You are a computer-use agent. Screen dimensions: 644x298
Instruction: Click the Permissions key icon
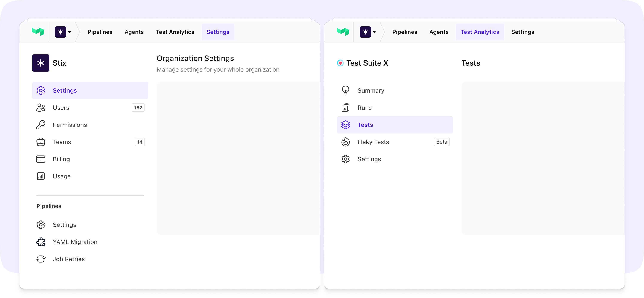pos(41,125)
